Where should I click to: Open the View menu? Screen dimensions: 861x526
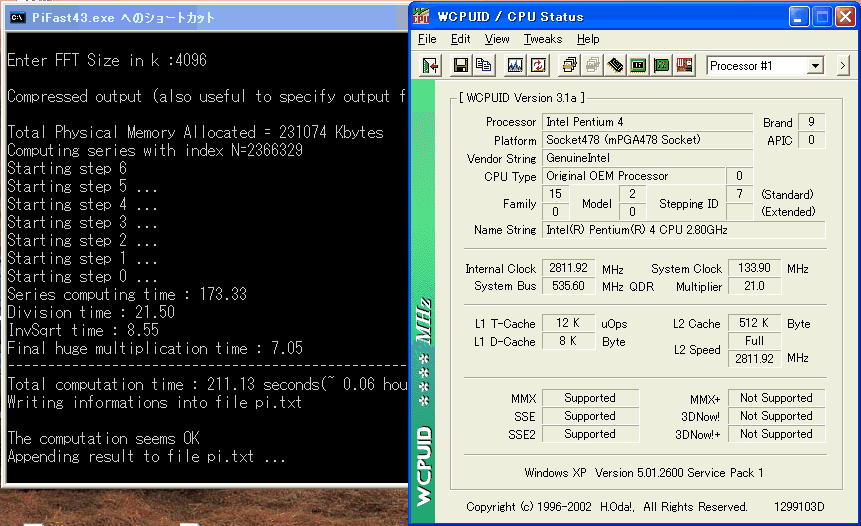496,39
